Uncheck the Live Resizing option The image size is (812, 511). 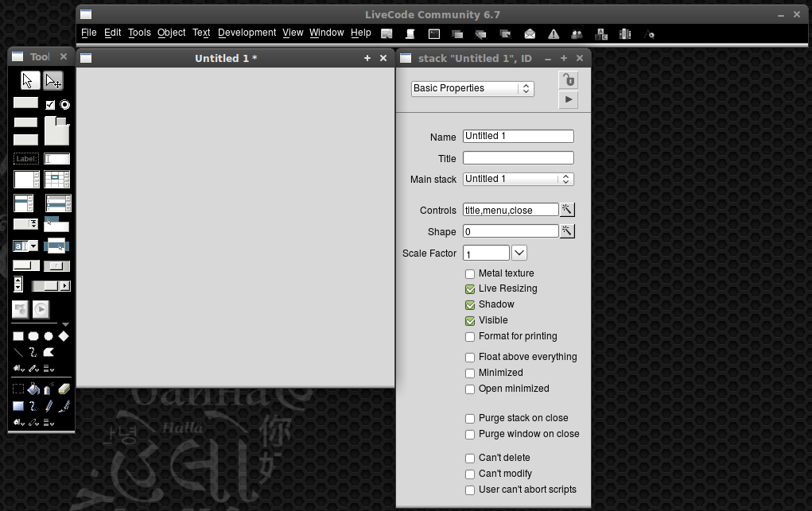pos(470,289)
